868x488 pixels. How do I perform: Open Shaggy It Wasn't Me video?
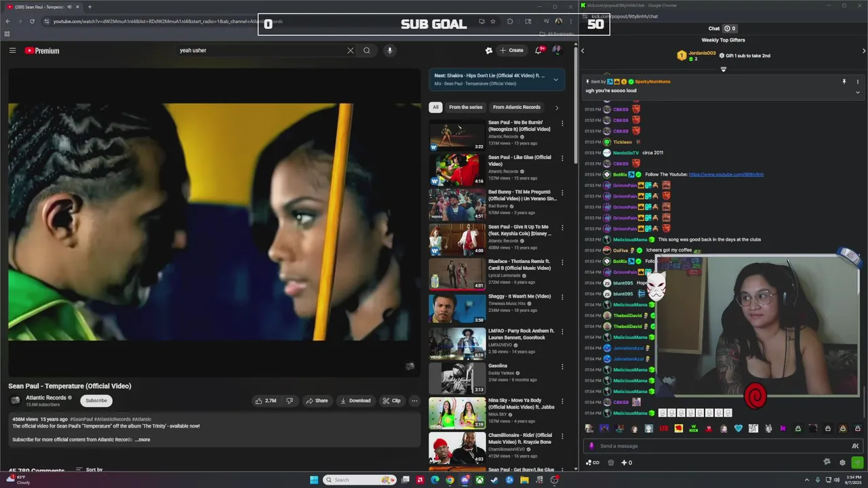pyautogui.click(x=457, y=308)
